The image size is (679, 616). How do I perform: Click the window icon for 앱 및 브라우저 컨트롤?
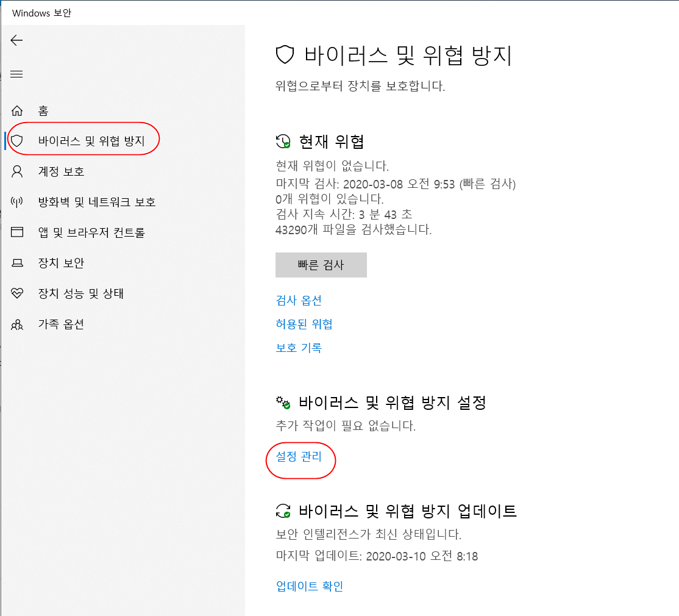(17, 232)
